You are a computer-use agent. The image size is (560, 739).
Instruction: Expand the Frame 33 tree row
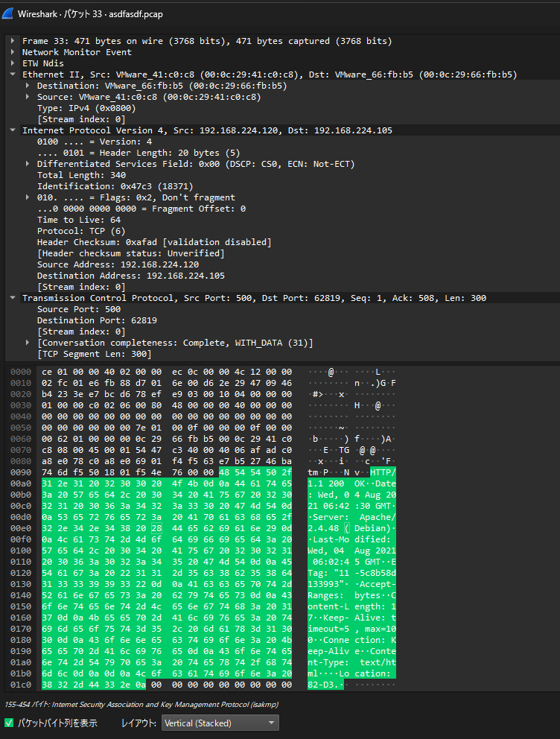(x=13, y=41)
